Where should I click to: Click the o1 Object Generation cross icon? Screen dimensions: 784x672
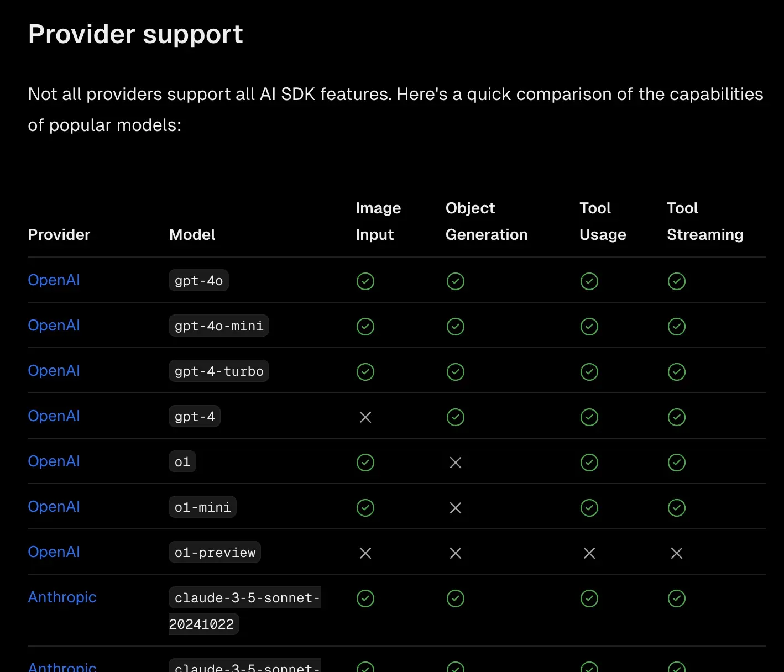(x=456, y=463)
